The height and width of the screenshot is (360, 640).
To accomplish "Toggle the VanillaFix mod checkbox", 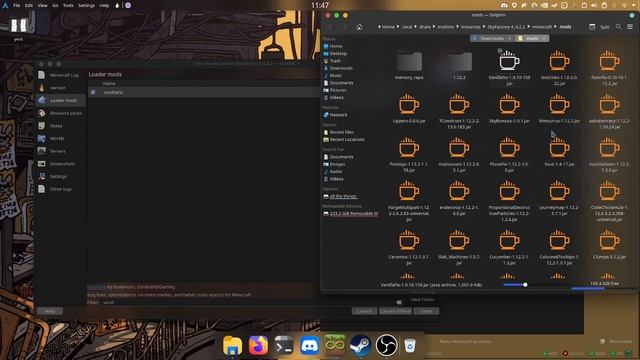I will (x=93, y=93).
